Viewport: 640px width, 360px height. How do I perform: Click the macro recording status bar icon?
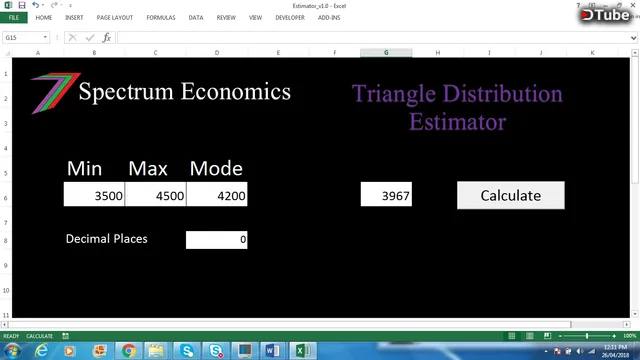65,336
